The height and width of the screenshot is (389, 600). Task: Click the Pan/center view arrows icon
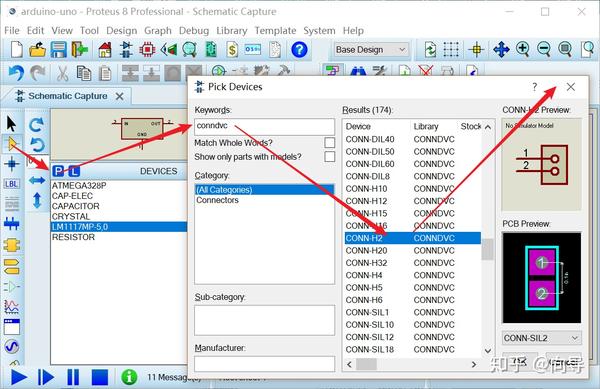click(501, 50)
